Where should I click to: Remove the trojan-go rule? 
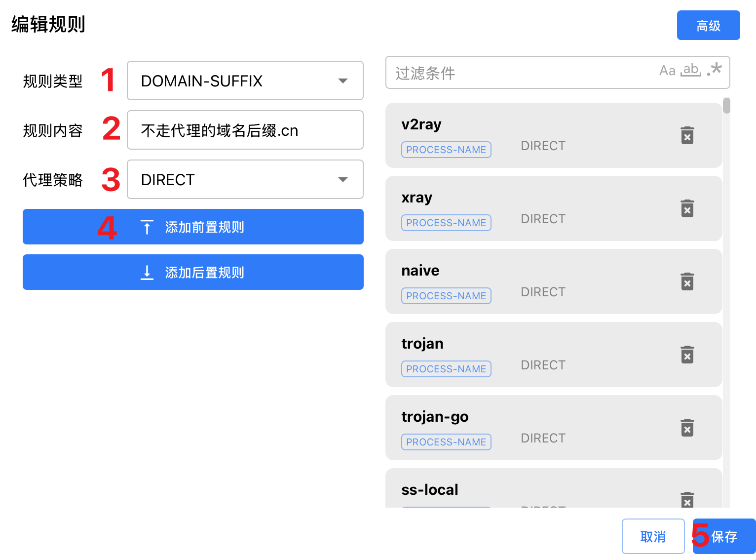click(687, 428)
